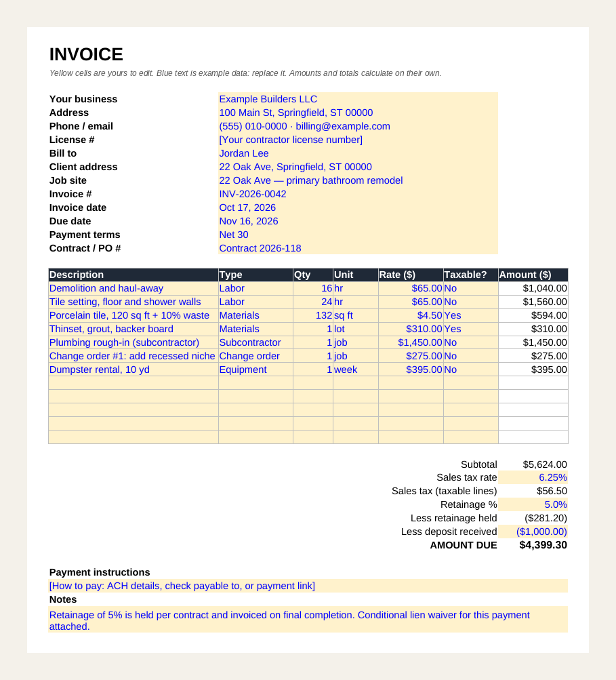Select rate $275.00 change order row

click(x=411, y=356)
